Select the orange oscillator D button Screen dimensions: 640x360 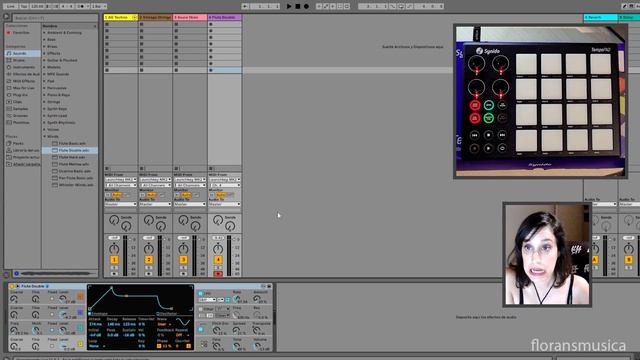80,297
